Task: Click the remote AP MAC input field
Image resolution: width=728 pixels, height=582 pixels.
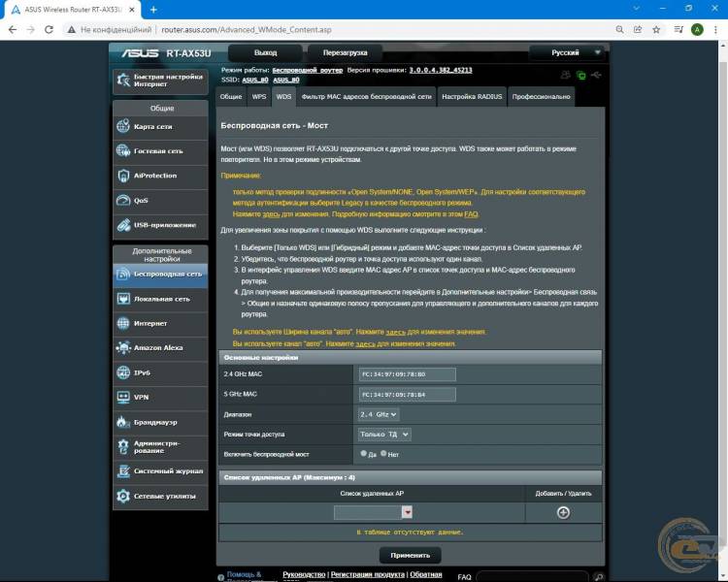Action: pyautogui.click(x=368, y=512)
